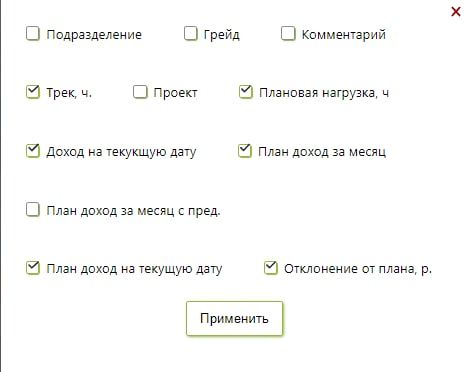468x372 pixels.
Task: Untick the Доход на текукщую дату checkbox
Action: point(33,151)
